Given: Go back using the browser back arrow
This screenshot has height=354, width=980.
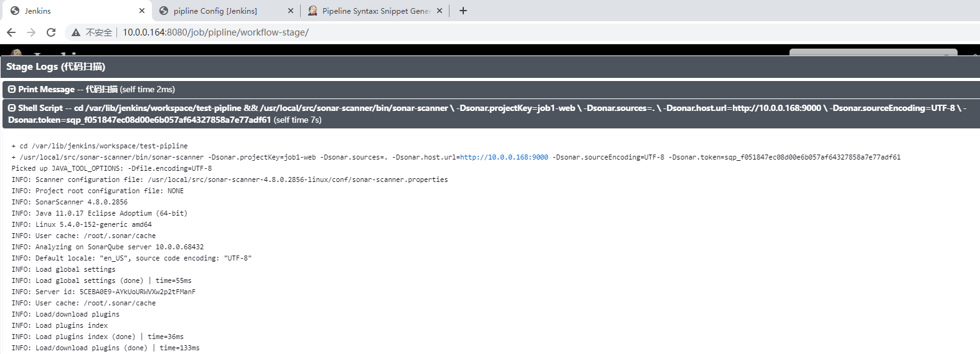Looking at the screenshot, I should click(x=11, y=32).
